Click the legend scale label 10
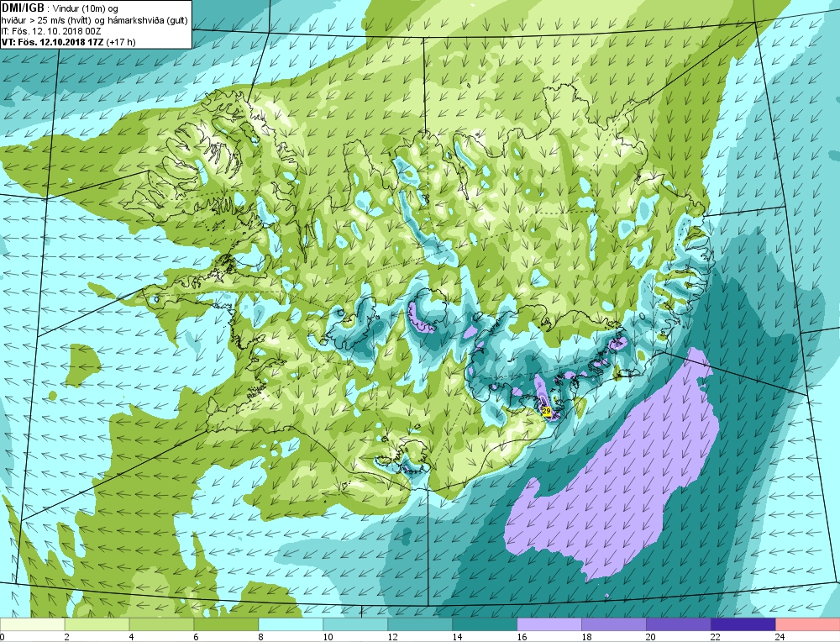Viewport: 840px width, 642px height. 328,637
